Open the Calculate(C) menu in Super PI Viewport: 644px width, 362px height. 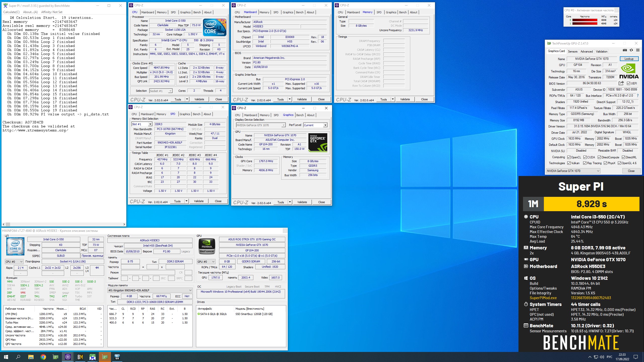(11, 12)
